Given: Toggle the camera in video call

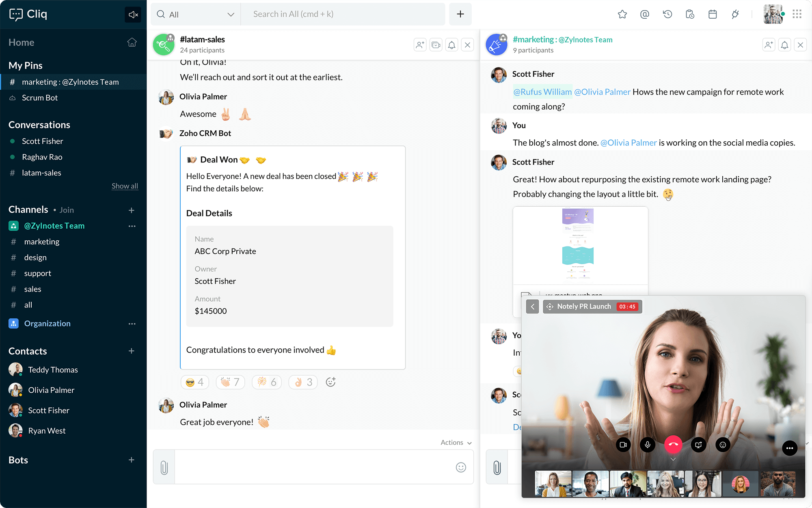Looking at the screenshot, I should [x=623, y=445].
